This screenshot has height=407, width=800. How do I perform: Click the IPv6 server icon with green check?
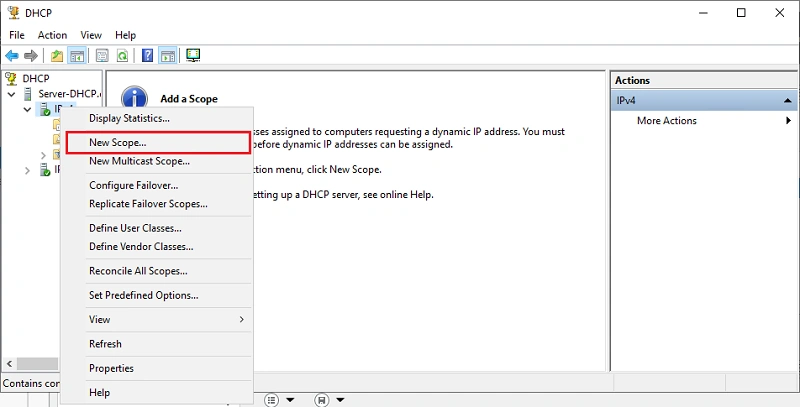[x=45, y=170]
